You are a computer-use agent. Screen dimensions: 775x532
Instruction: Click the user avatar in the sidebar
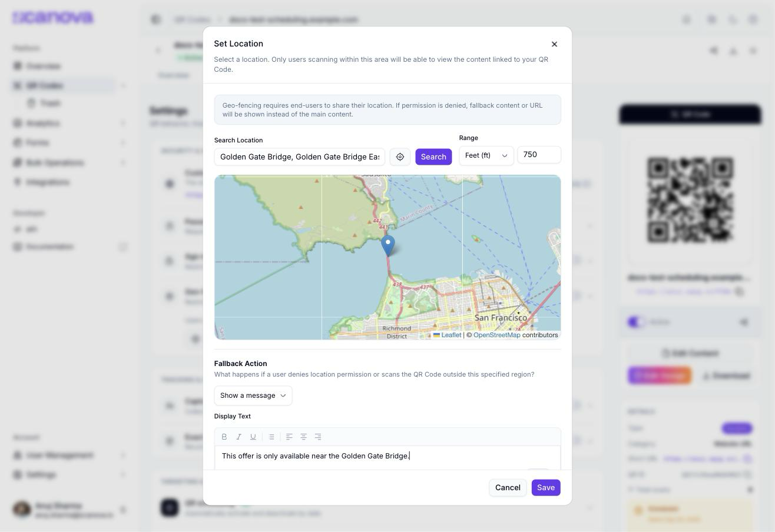coord(22,510)
